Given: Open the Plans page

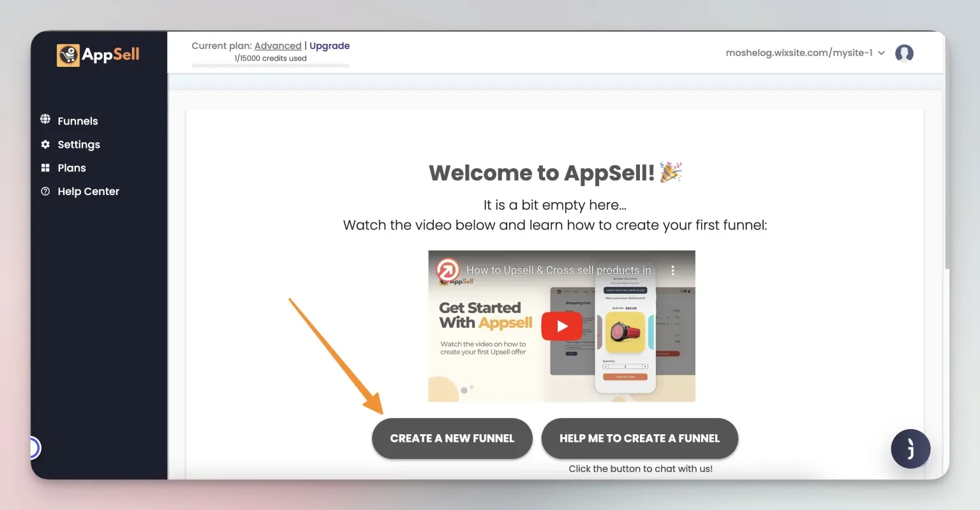Looking at the screenshot, I should tap(71, 168).
